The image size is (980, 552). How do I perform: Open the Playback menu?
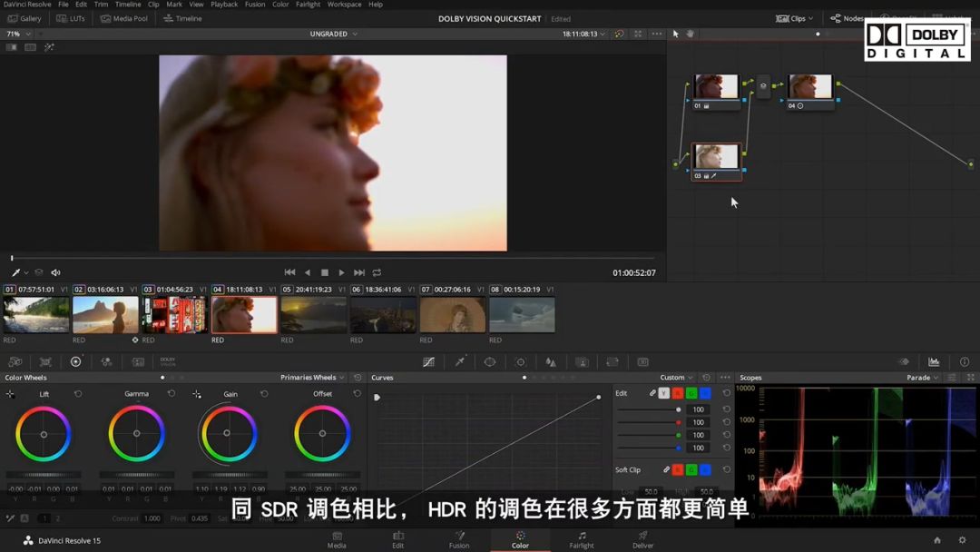[224, 5]
